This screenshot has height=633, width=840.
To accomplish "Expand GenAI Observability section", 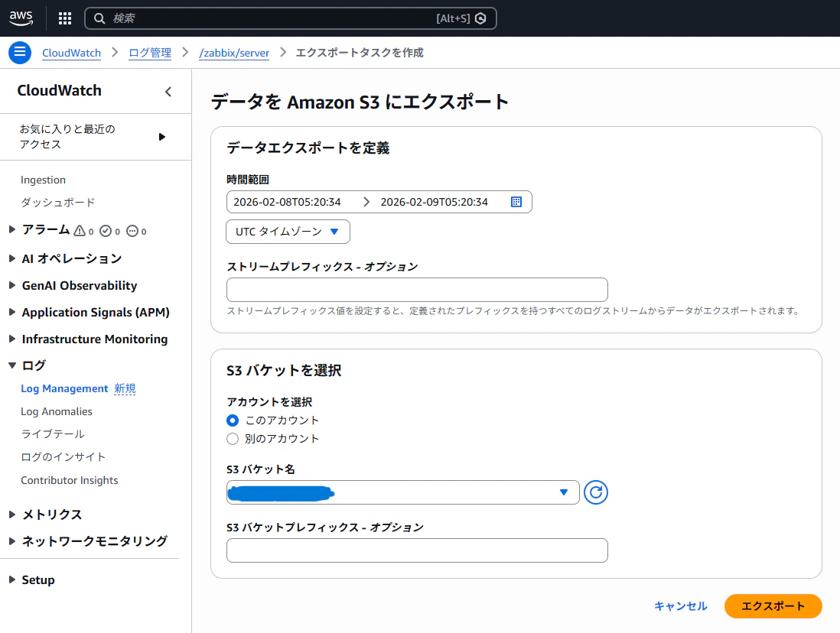I will 11,285.
